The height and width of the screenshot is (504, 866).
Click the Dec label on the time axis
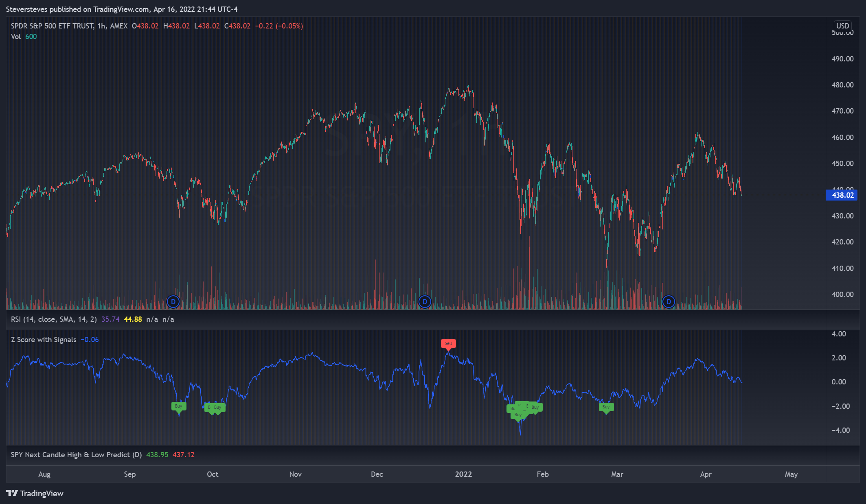click(377, 474)
